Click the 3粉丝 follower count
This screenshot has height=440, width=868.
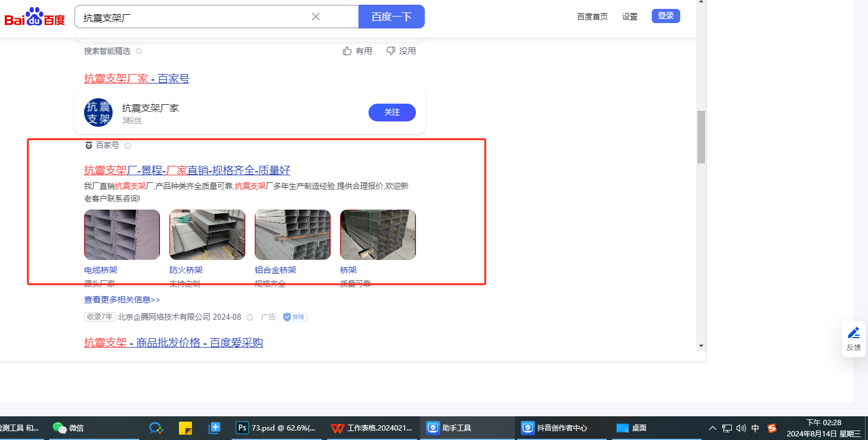(x=132, y=121)
